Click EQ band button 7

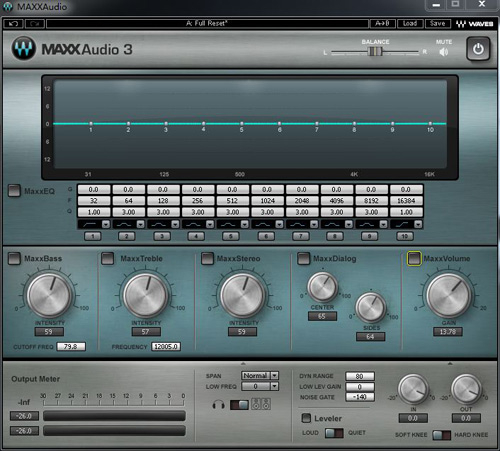(301, 236)
